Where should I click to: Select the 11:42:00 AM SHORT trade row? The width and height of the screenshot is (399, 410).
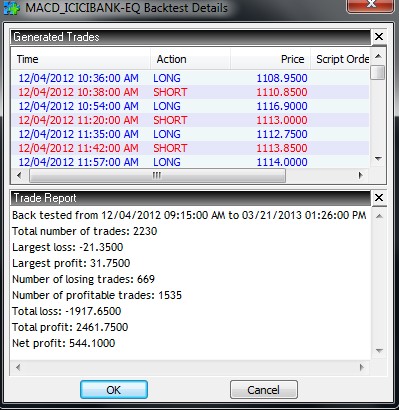190,148
